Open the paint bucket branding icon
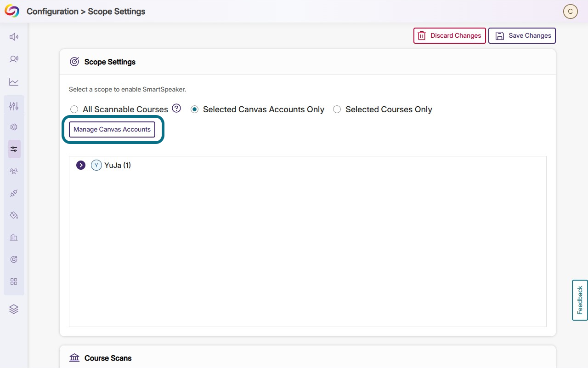 (x=14, y=215)
